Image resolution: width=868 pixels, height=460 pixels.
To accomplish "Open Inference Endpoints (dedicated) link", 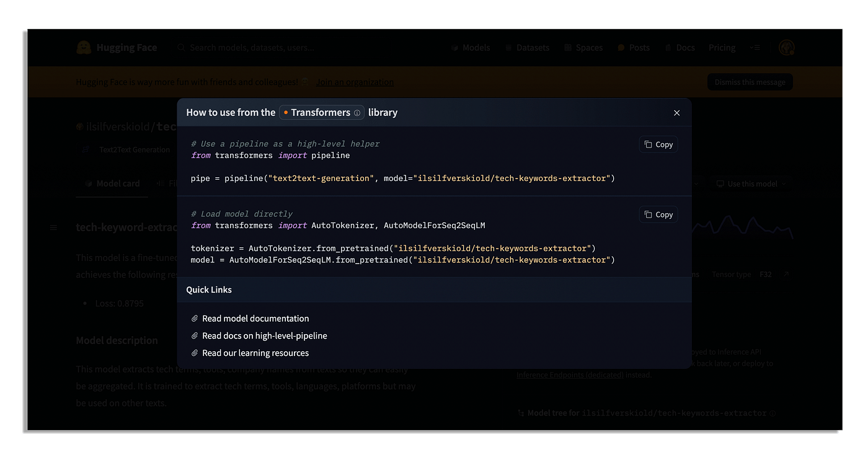I will click(570, 375).
